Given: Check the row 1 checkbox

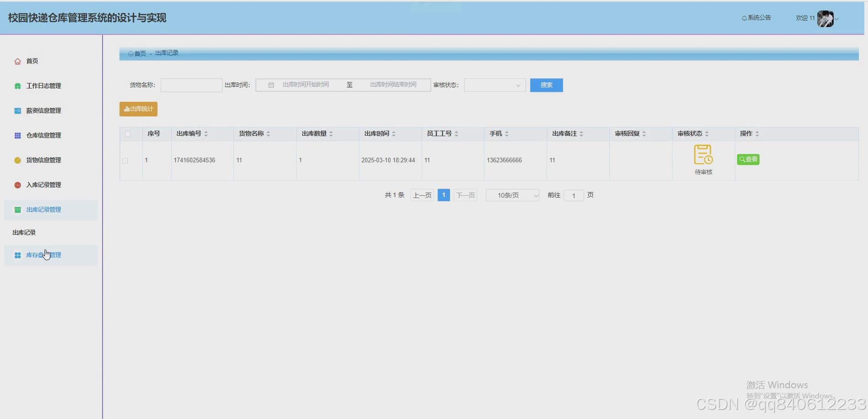Looking at the screenshot, I should pos(125,161).
